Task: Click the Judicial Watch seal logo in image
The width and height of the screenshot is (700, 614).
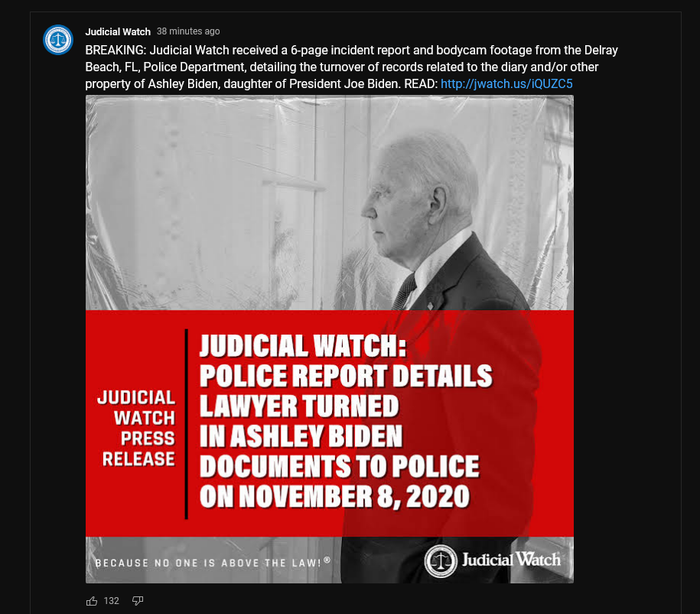Action: [x=441, y=561]
